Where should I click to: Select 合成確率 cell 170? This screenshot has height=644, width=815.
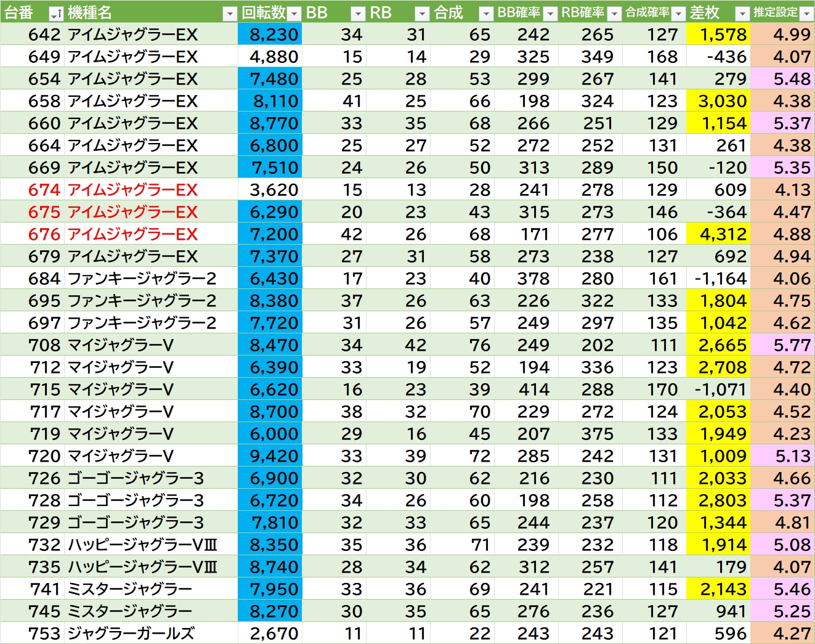[x=654, y=389]
